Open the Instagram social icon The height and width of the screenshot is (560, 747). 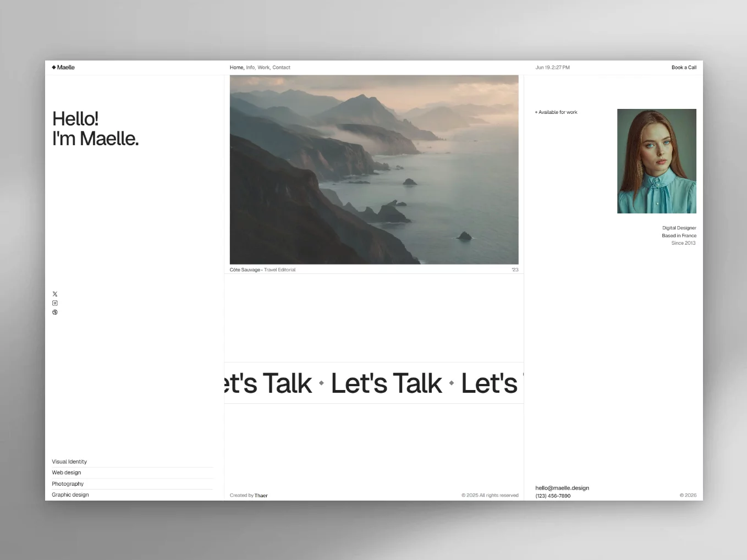55,303
